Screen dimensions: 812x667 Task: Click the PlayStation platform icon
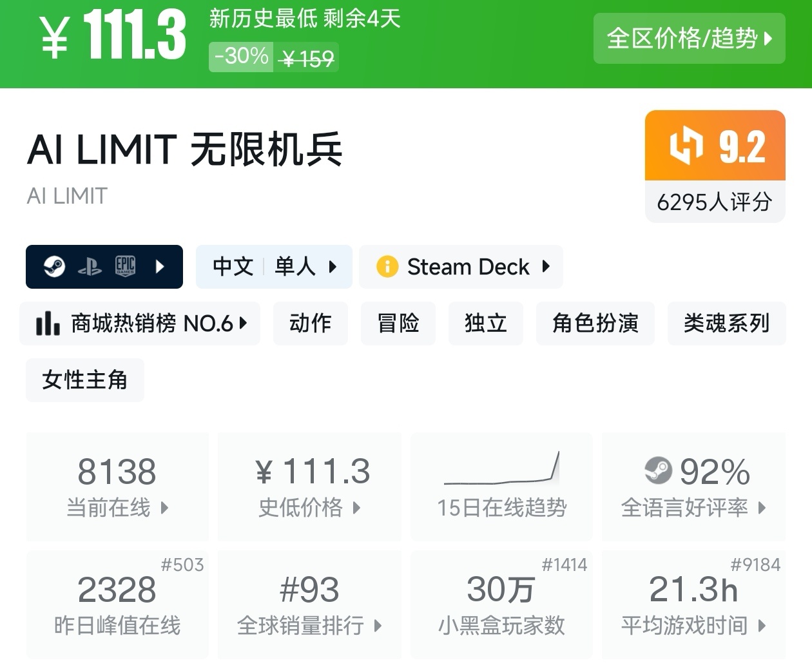point(90,267)
